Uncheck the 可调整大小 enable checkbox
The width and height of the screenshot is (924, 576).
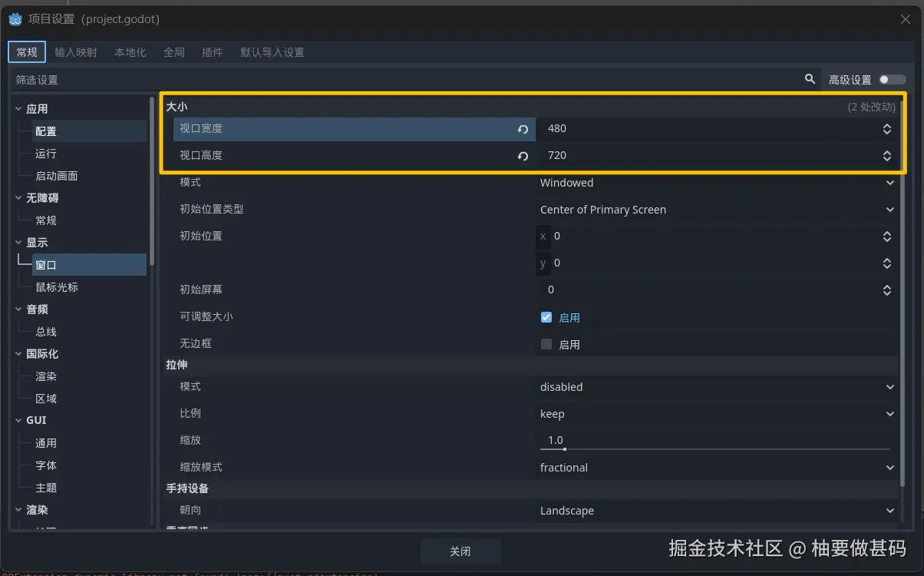click(546, 316)
